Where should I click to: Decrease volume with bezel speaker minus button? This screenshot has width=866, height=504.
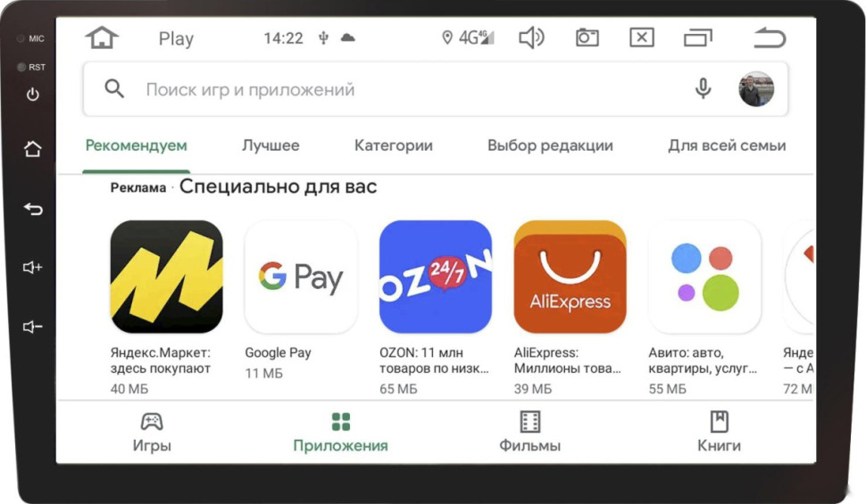point(32,326)
